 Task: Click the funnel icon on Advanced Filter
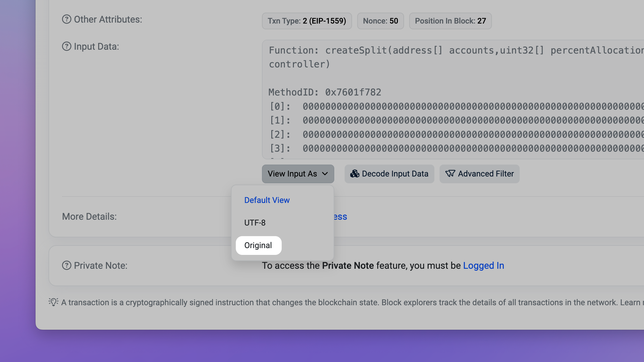coord(450,174)
